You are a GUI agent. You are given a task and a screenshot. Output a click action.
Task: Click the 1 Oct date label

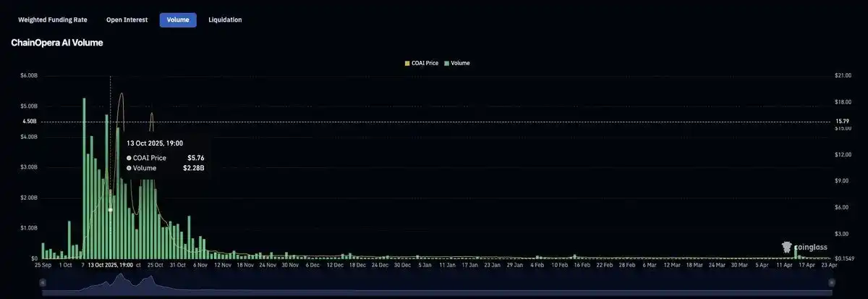click(x=65, y=265)
